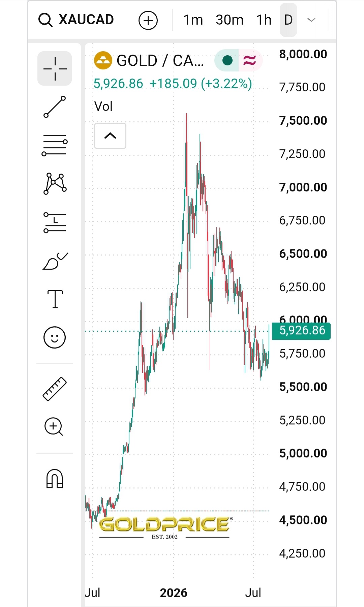Expand the timeframe dropdown chevron
Viewport: 364px width, 607px height.
[311, 20]
